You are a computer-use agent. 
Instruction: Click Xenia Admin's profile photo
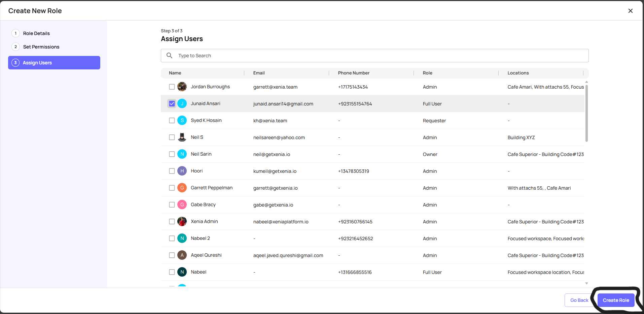pos(182,222)
